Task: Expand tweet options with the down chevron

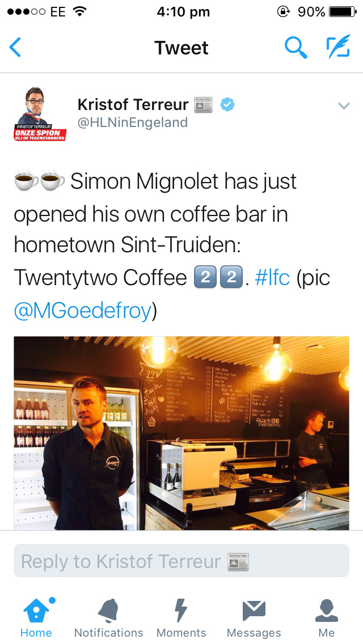Action: [x=344, y=106]
